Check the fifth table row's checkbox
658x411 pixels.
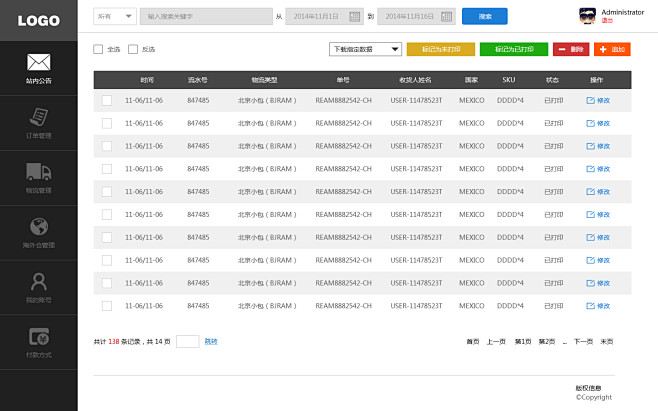(107, 191)
